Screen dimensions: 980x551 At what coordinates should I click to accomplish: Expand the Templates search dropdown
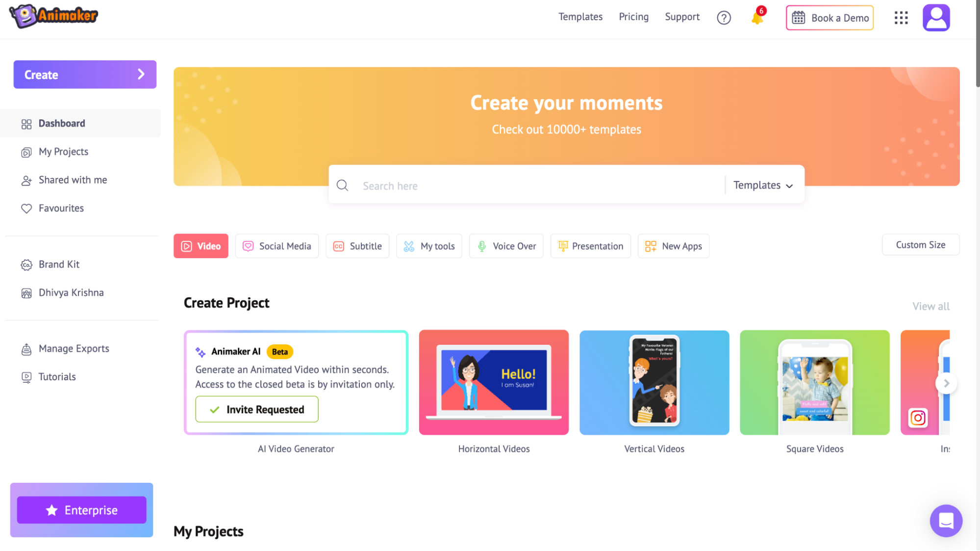(x=763, y=185)
